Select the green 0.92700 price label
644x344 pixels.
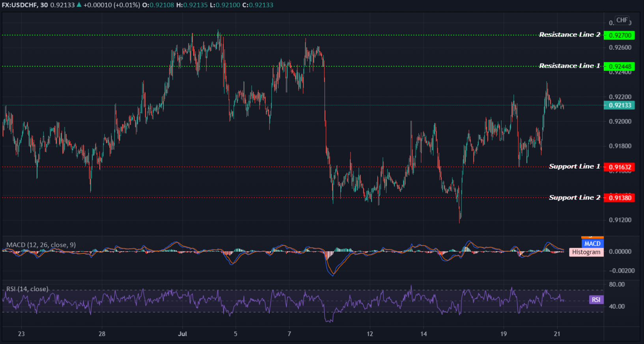619,35
